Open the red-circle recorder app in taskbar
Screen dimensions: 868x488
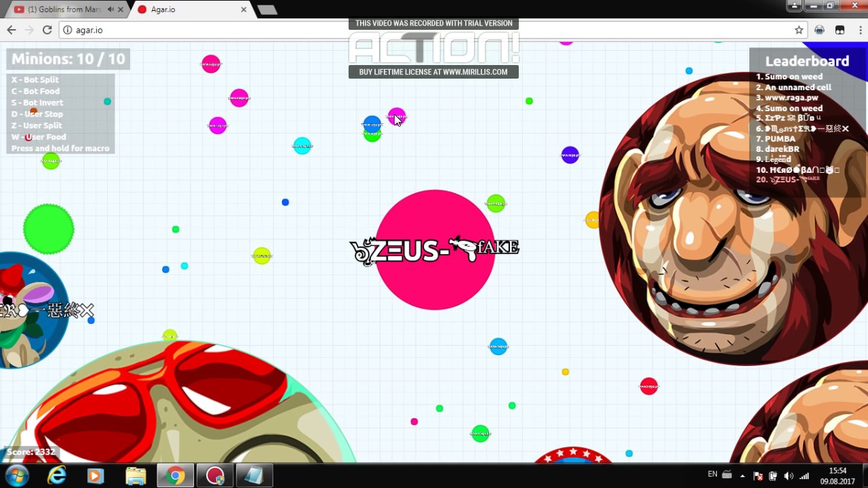[x=215, y=476]
